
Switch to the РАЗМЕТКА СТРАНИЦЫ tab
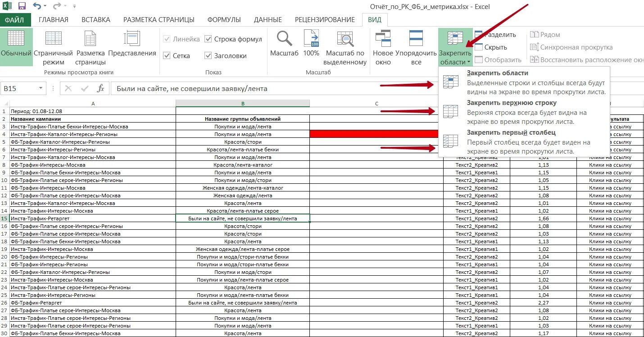[x=159, y=20]
